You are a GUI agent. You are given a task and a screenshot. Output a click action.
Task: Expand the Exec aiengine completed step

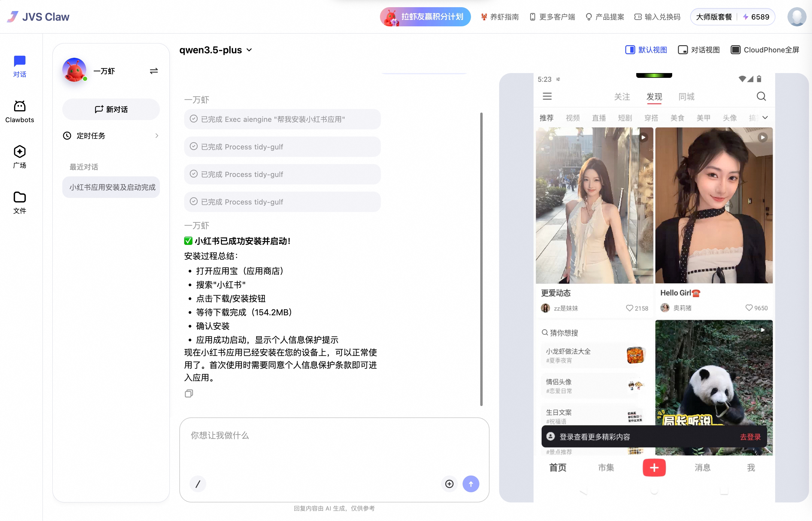(x=282, y=119)
